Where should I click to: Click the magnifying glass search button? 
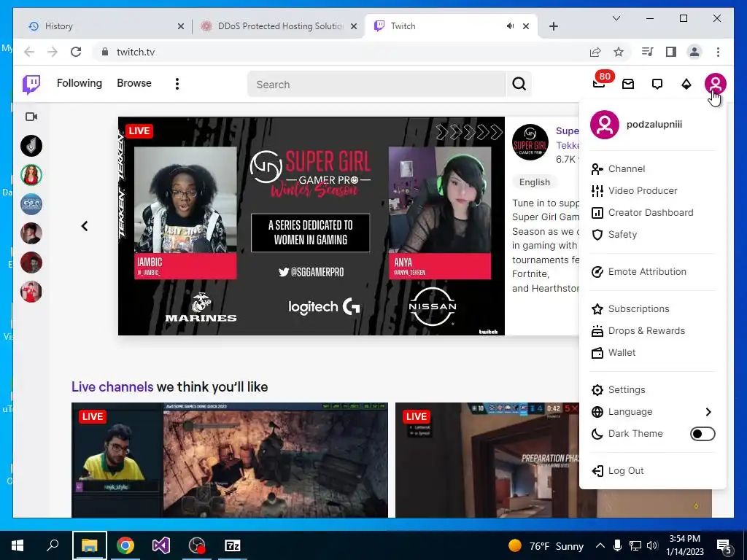[x=519, y=85]
